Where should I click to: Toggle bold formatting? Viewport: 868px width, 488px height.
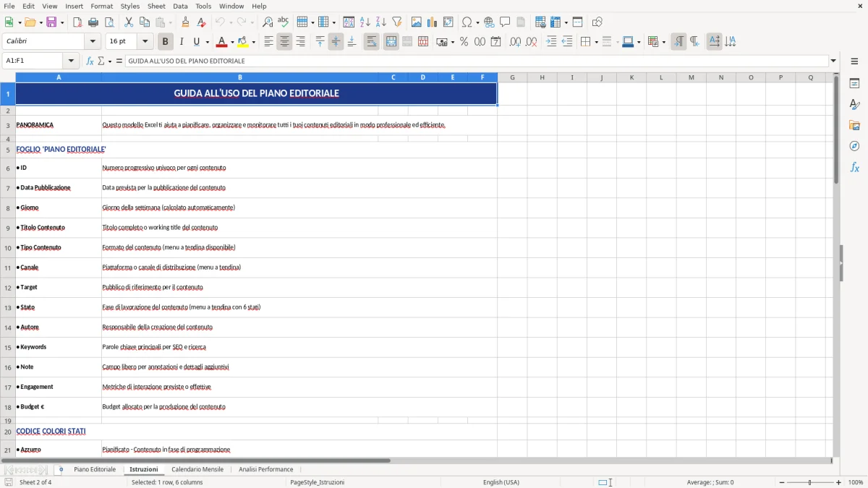coord(165,41)
